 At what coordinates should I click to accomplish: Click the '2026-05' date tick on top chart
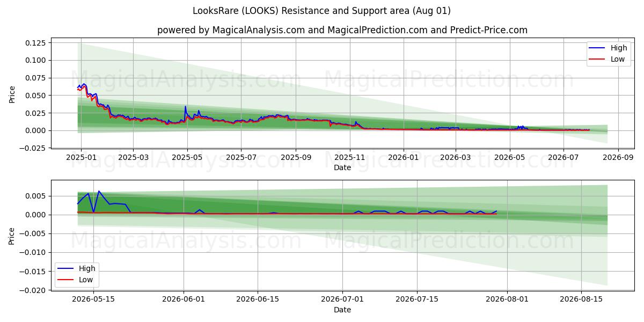coord(509,157)
